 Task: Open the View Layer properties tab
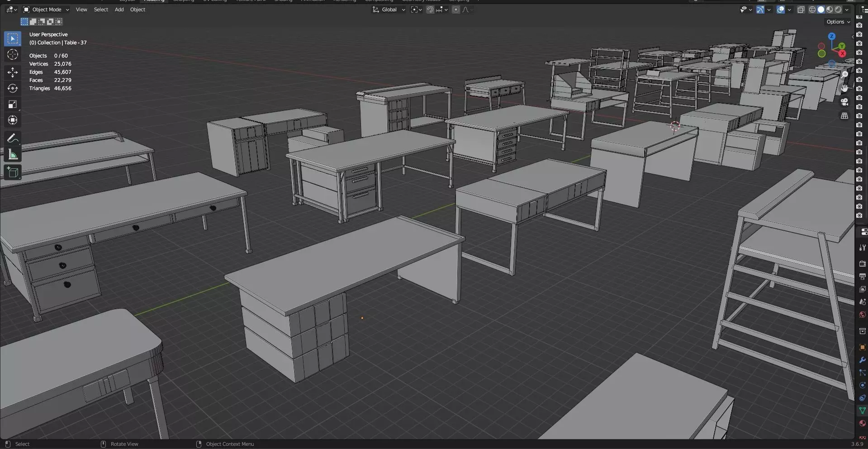[863, 289]
